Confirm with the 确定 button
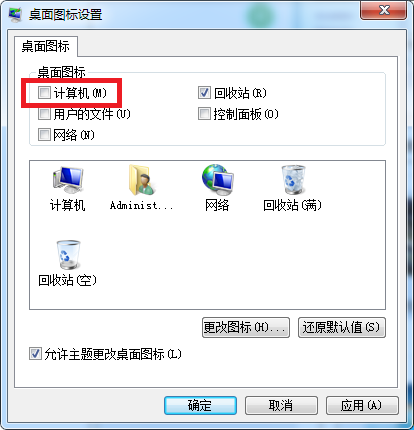Viewport: 414px width, 430px height. pyautogui.click(x=200, y=405)
